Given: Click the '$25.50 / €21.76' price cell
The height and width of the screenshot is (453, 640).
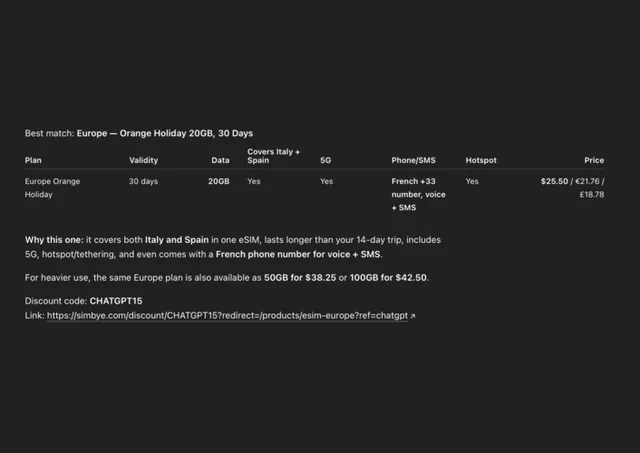Looking at the screenshot, I should click(x=572, y=188).
